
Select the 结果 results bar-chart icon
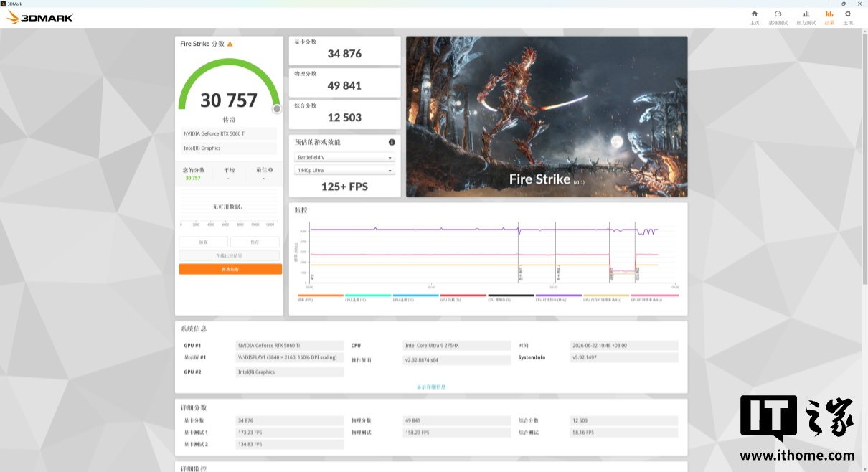[829, 14]
